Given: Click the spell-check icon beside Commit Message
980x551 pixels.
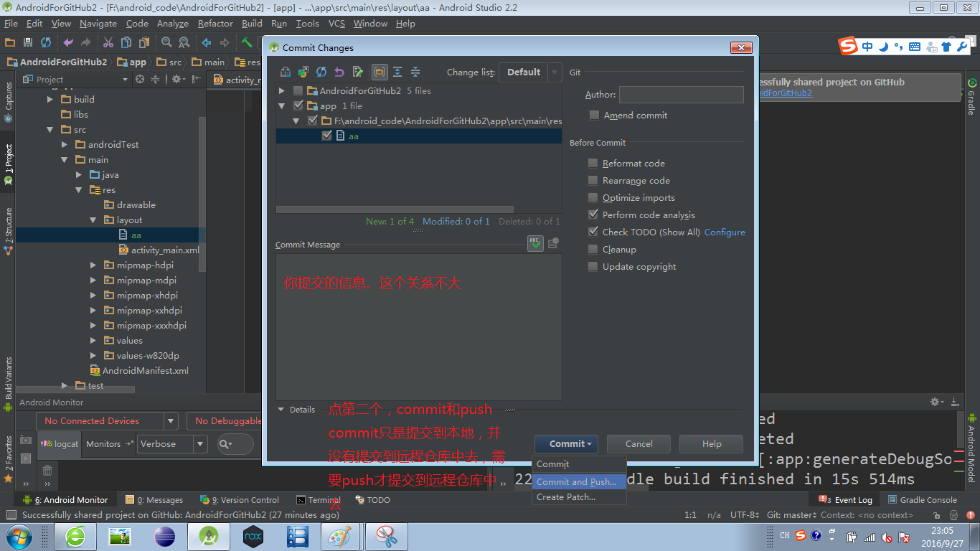Looking at the screenshot, I should [x=535, y=243].
